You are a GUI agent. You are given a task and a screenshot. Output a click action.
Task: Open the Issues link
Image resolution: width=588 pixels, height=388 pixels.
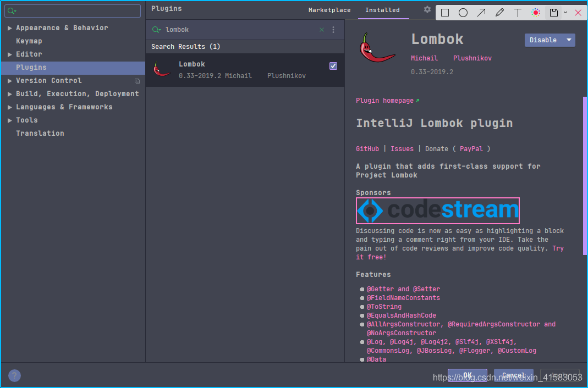(x=402, y=149)
